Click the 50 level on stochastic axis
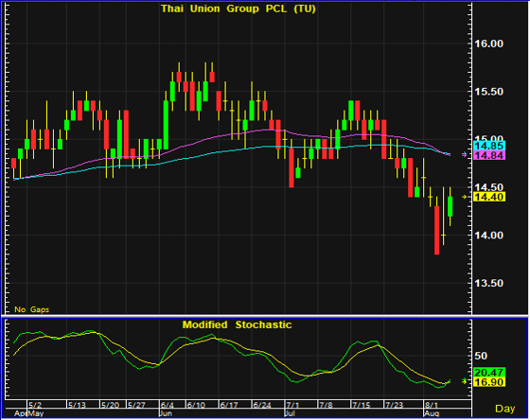Viewport: 530px width, 420px height. point(481,356)
